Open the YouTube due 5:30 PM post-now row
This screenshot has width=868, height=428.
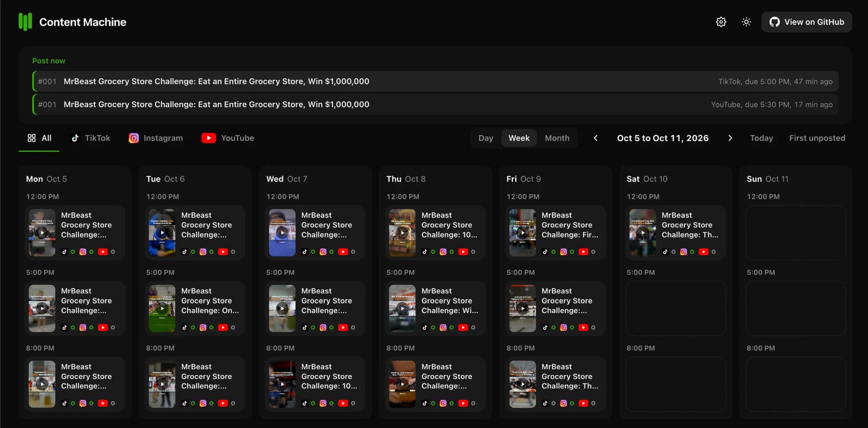click(x=435, y=105)
